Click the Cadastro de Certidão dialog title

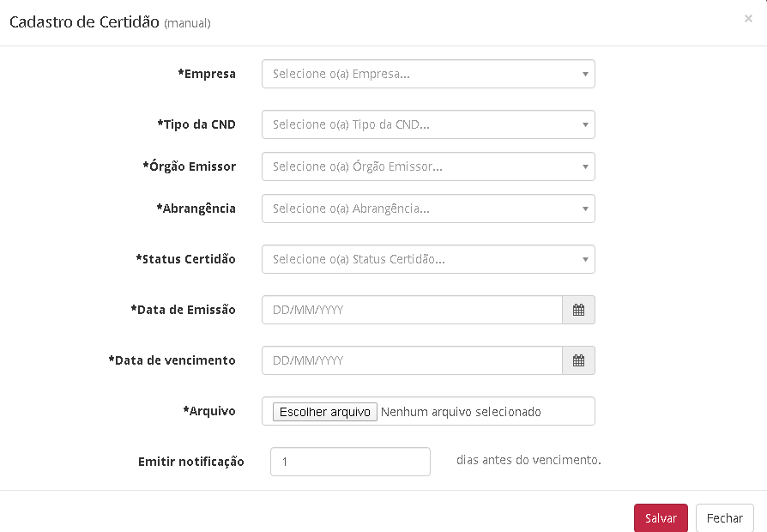[x=84, y=22]
